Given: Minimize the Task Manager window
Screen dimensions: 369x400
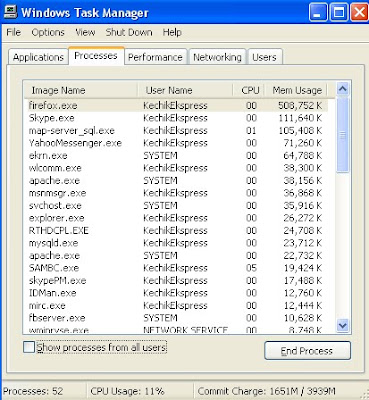Looking at the screenshot, I should [318, 12].
